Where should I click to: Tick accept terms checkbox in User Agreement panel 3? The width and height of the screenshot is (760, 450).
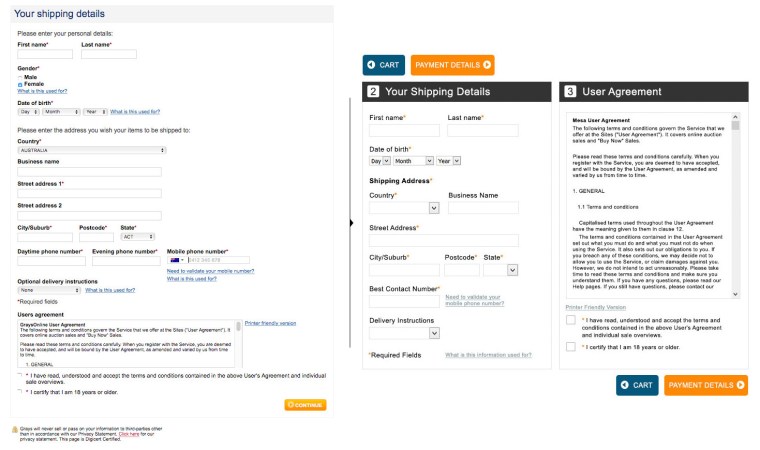click(x=570, y=320)
